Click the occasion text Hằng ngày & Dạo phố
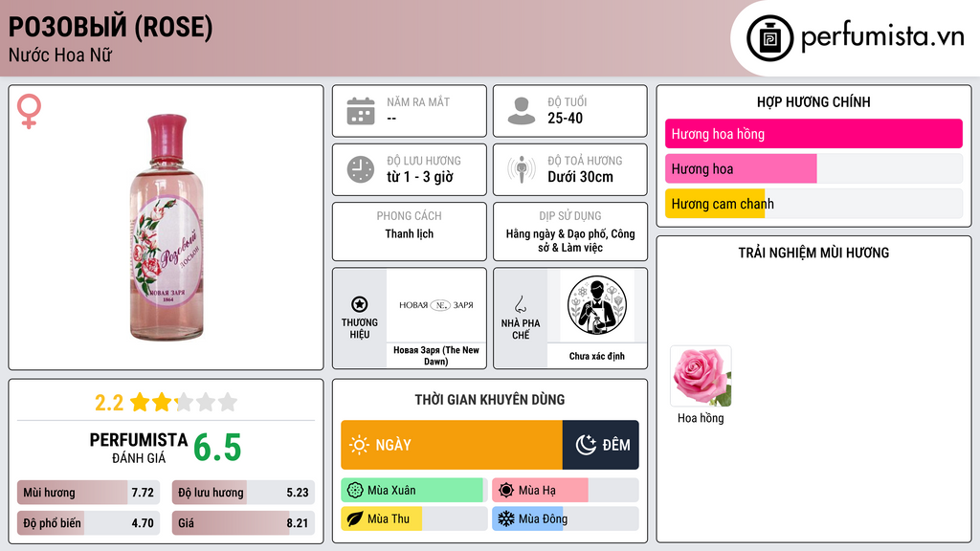Viewport: 980px width, 551px height. (x=556, y=233)
